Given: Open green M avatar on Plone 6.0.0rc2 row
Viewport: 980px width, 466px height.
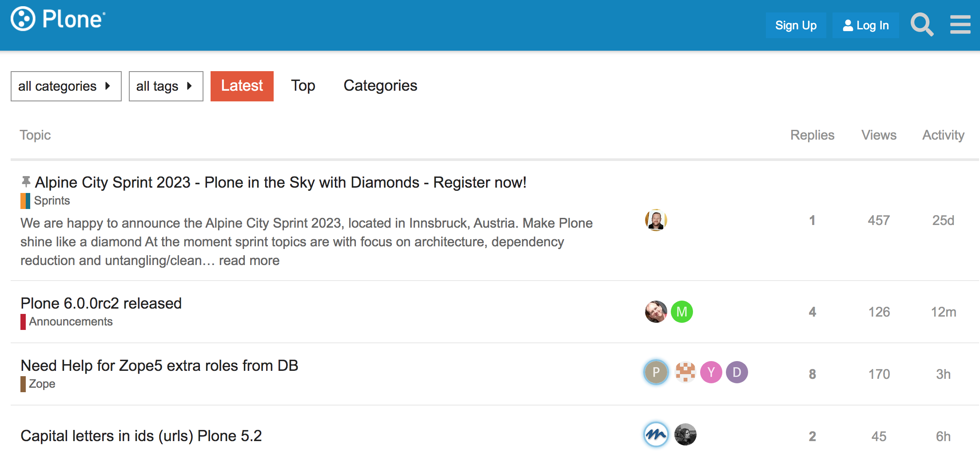Looking at the screenshot, I should pyautogui.click(x=681, y=312).
